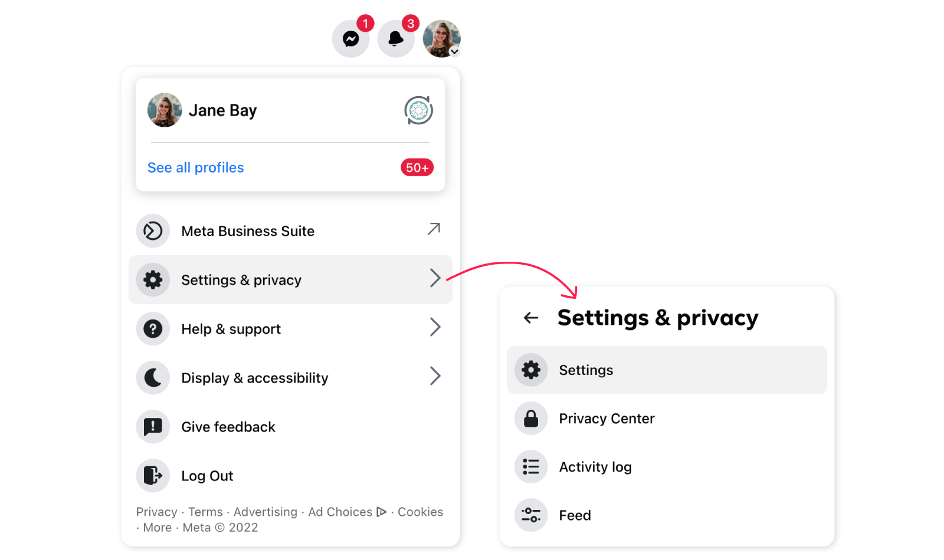
Task: Click the See all profiles link
Action: (195, 168)
